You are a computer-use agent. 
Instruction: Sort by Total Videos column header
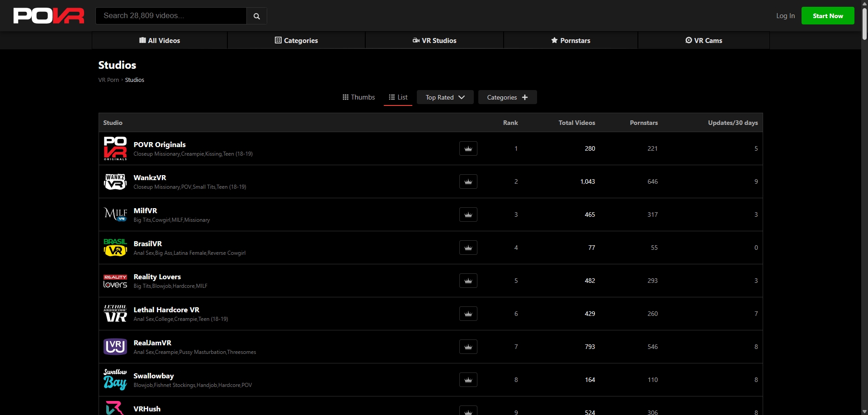[x=576, y=123]
